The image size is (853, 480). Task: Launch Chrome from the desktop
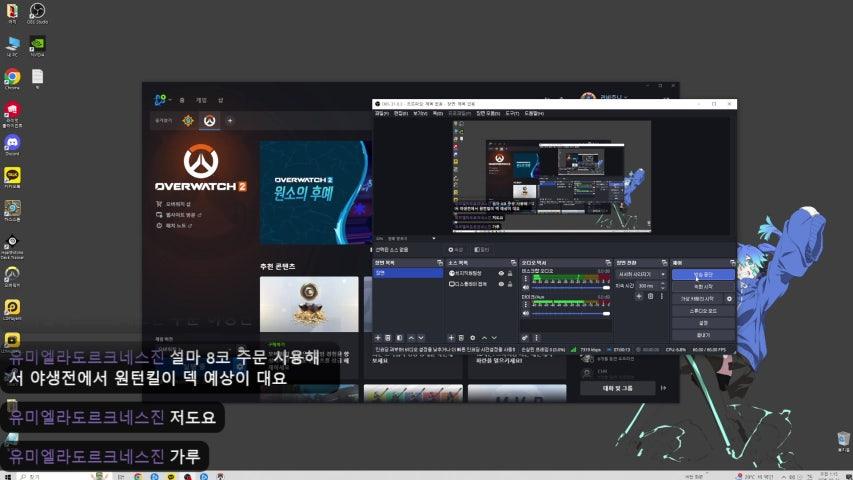point(12,79)
